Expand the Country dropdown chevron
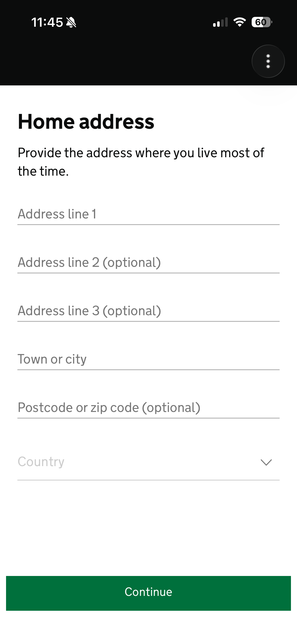This screenshot has width=297, height=644. pos(266,462)
